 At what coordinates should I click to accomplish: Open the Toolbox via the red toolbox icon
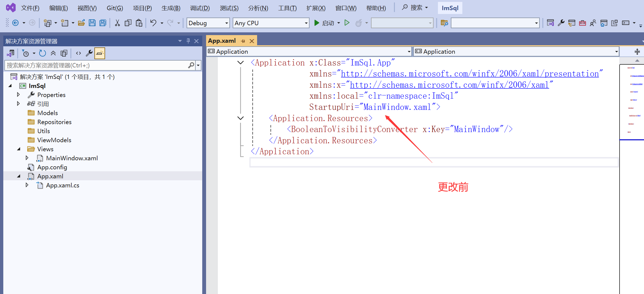(583, 23)
